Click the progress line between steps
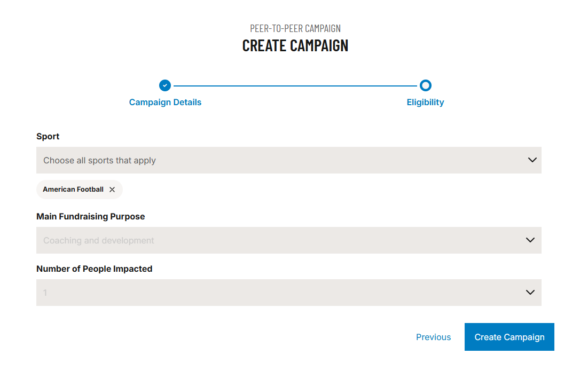 [x=295, y=85]
